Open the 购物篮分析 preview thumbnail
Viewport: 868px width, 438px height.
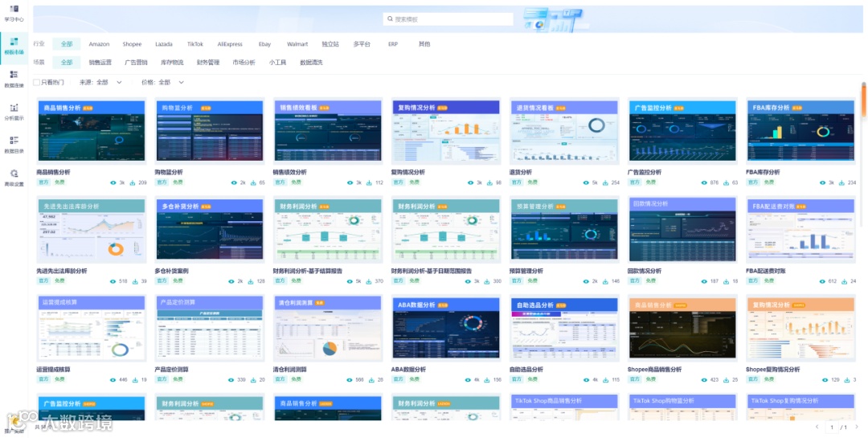[x=209, y=131]
